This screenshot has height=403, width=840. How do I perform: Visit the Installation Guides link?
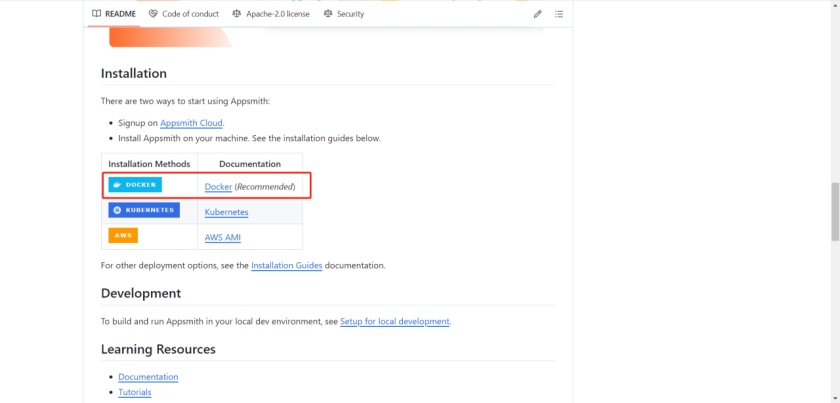(286, 266)
